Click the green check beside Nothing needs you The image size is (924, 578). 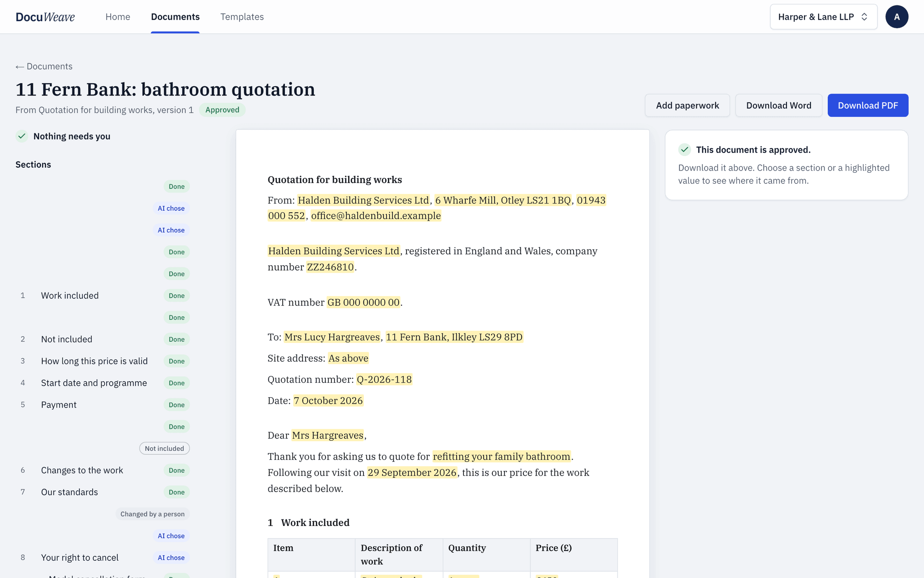click(22, 136)
